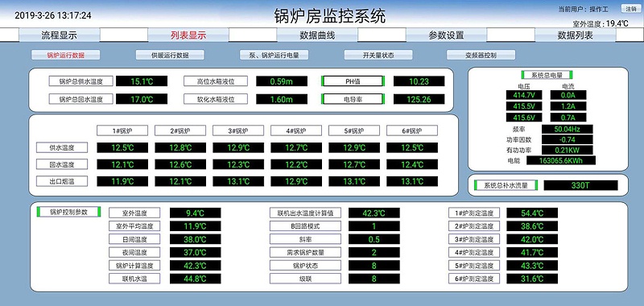Click the 系统总补水流量 label
The height and width of the screenshot is (306, 644).
(x=506, y=185)
